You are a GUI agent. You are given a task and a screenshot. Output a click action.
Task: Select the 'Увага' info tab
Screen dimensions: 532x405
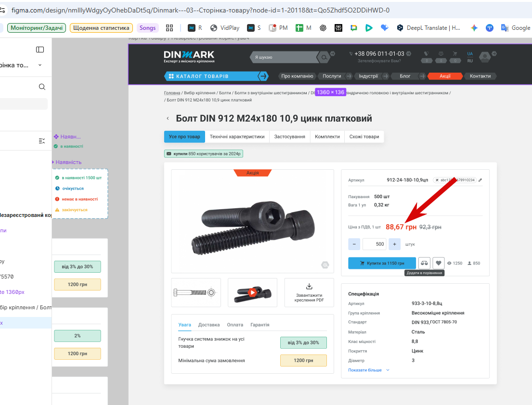185,325
